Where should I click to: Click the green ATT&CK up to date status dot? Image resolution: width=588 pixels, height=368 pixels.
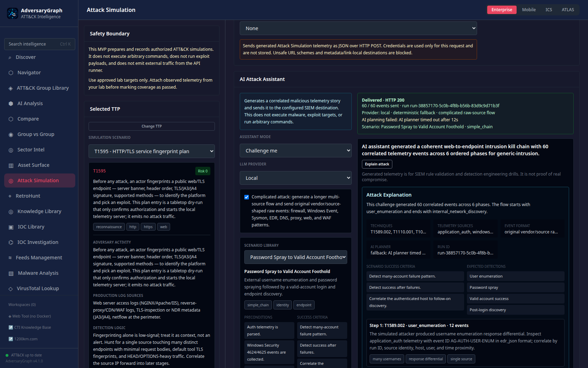[x=7, y=355]
